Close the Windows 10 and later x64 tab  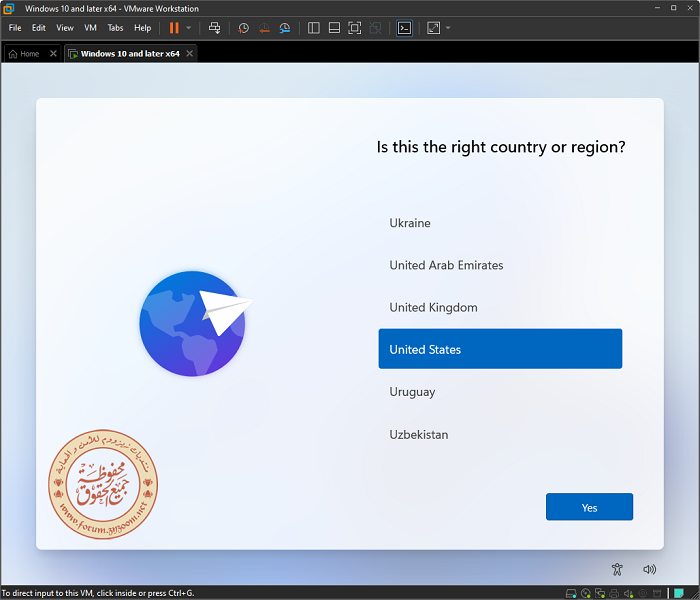190,54
